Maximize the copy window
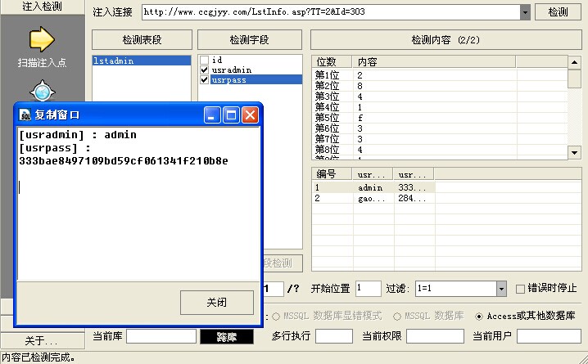The width and height of the screenshot is (588, 364). coord(231,115)
